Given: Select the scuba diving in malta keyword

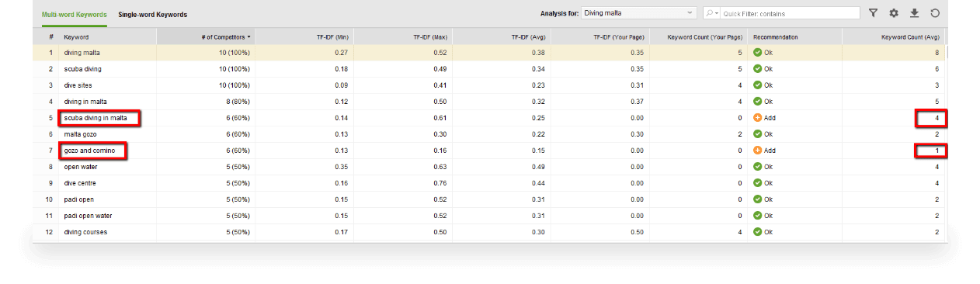Looking at the screenshot, I should pos(96,118).
